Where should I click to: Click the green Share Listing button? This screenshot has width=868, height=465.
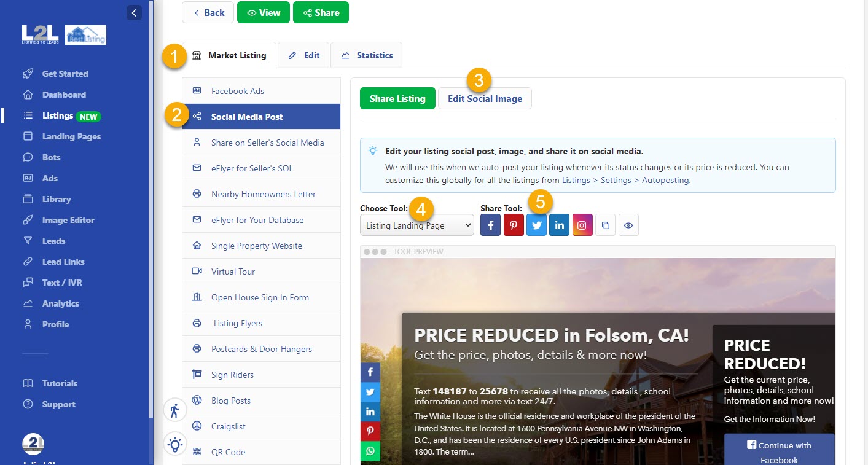pyautogui.click(x=397, y=98)
